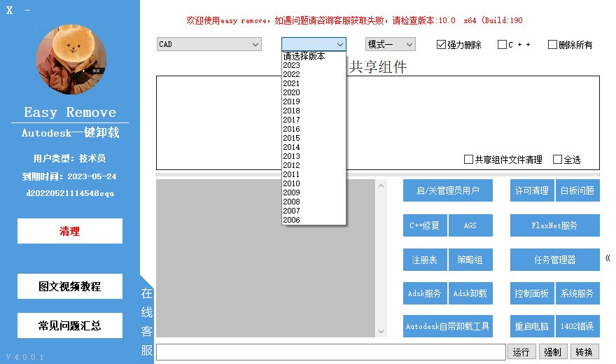Image resolution: width=616 pixels, height=364 pixels.
Task: Choose version 2008 entry
Action: (x=314, y=202)
